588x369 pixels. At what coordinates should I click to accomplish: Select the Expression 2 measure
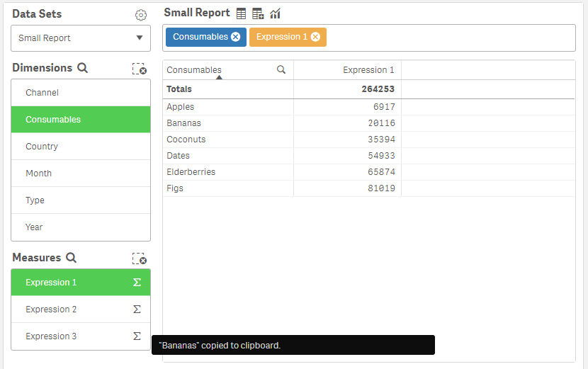[x=81, y=310]
